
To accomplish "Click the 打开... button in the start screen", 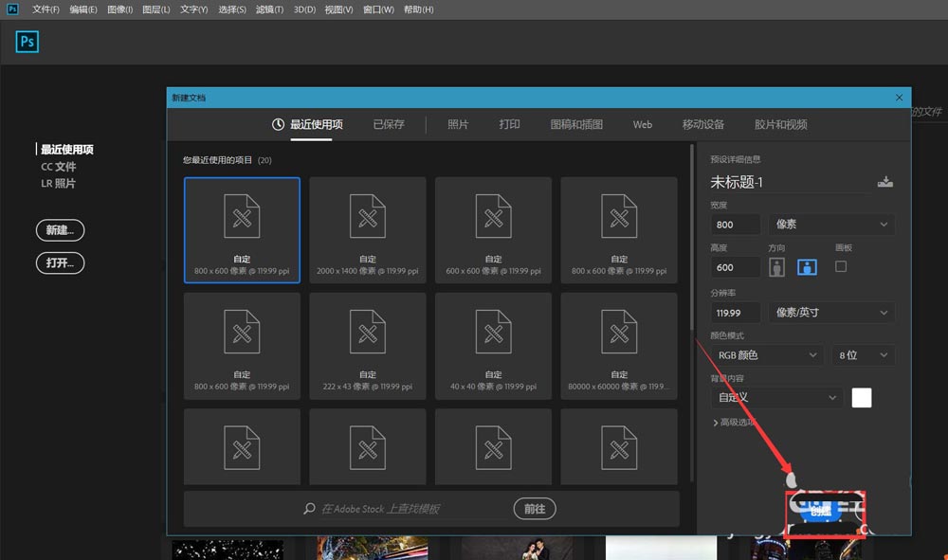I will coord(60,262).
